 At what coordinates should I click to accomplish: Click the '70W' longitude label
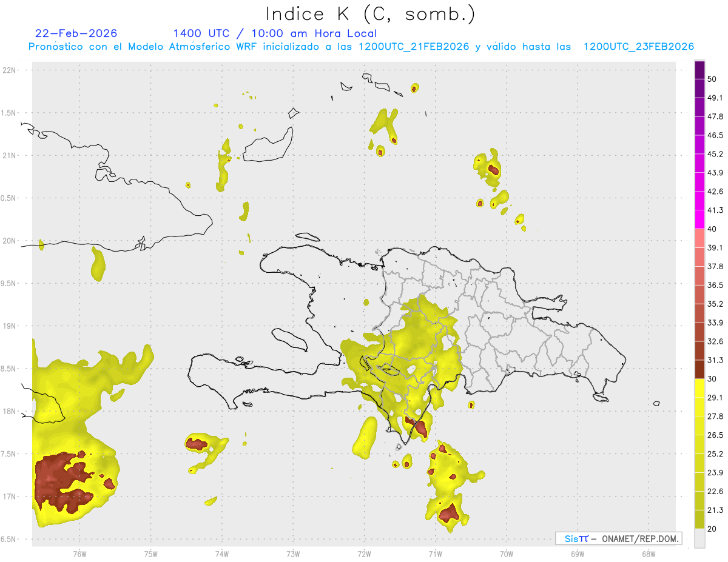click(x=507, y=554)
